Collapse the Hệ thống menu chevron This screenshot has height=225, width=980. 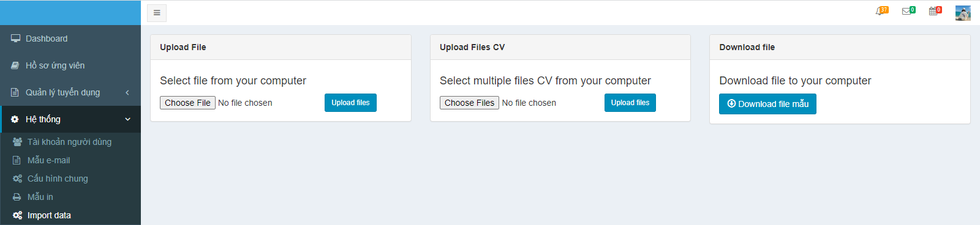[127, 119]
